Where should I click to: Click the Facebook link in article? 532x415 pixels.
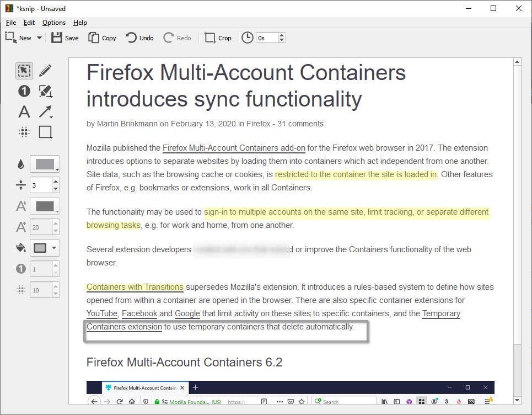139,313
